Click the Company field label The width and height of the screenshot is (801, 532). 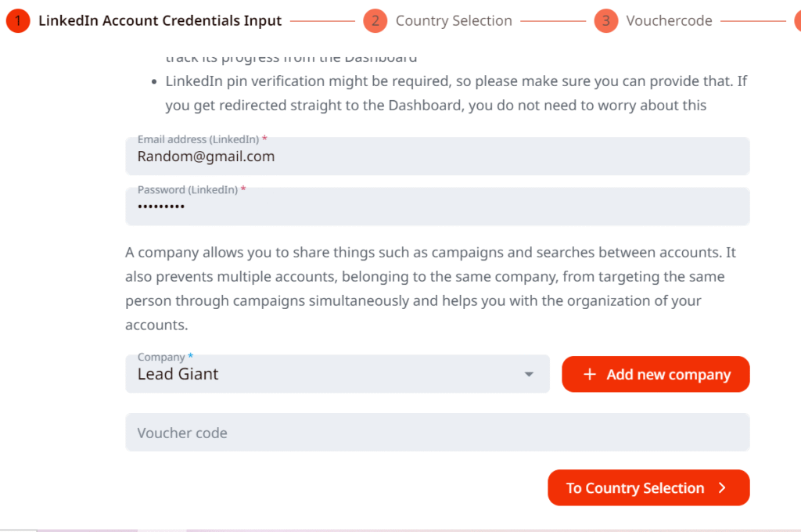161,358
